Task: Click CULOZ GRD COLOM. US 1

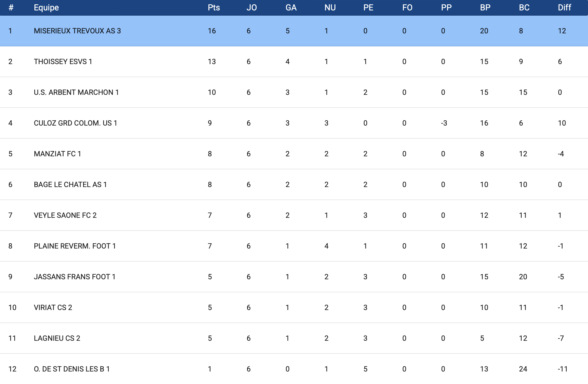Action: 75,123
